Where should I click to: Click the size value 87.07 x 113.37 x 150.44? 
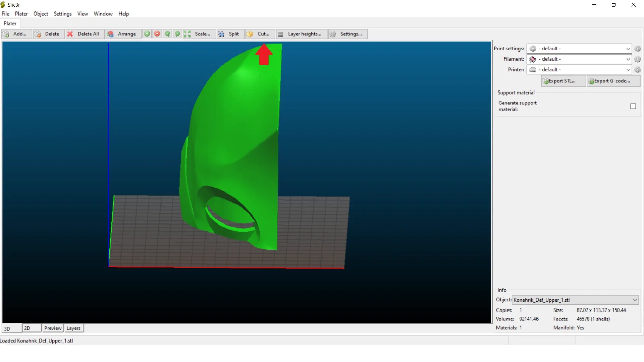pos(601,310)
